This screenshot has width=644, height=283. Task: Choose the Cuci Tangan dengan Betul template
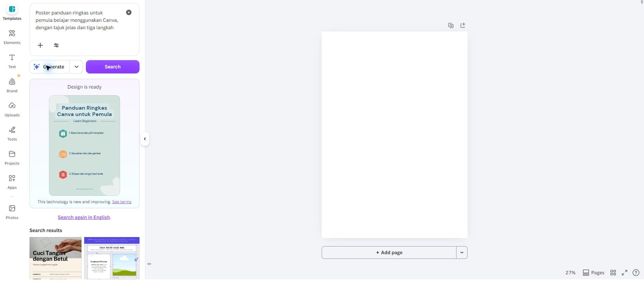[x=55, y=258]
